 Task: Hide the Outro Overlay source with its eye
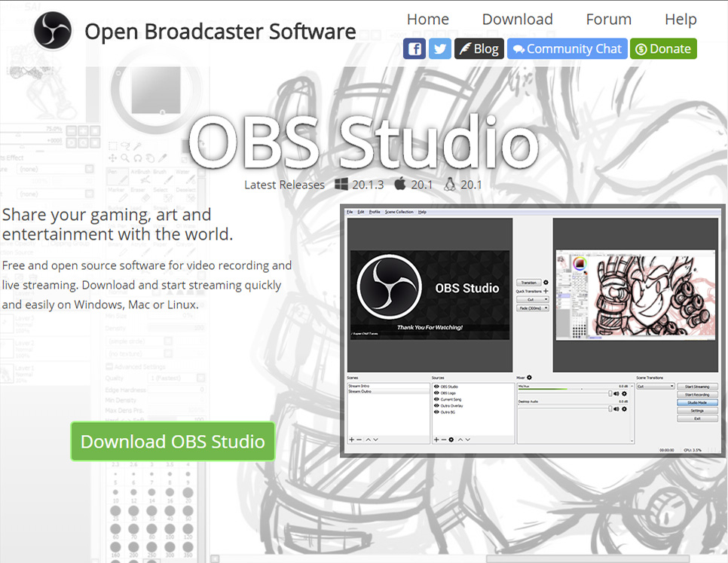[436, 405]
